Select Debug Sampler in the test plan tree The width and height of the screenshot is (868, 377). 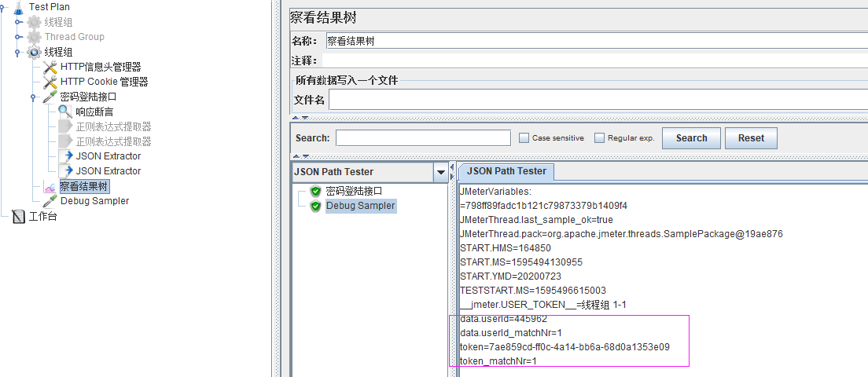tap(94, 201)
